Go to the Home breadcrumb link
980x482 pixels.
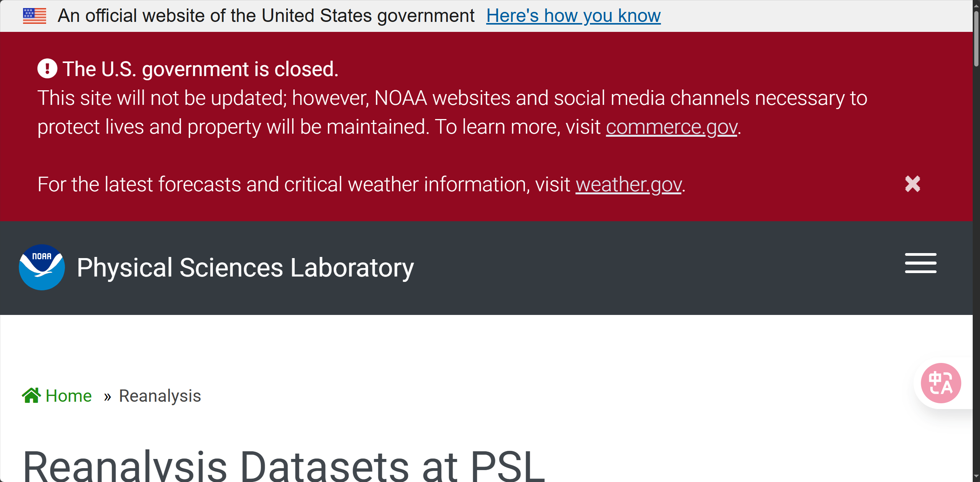coord(68,396)
